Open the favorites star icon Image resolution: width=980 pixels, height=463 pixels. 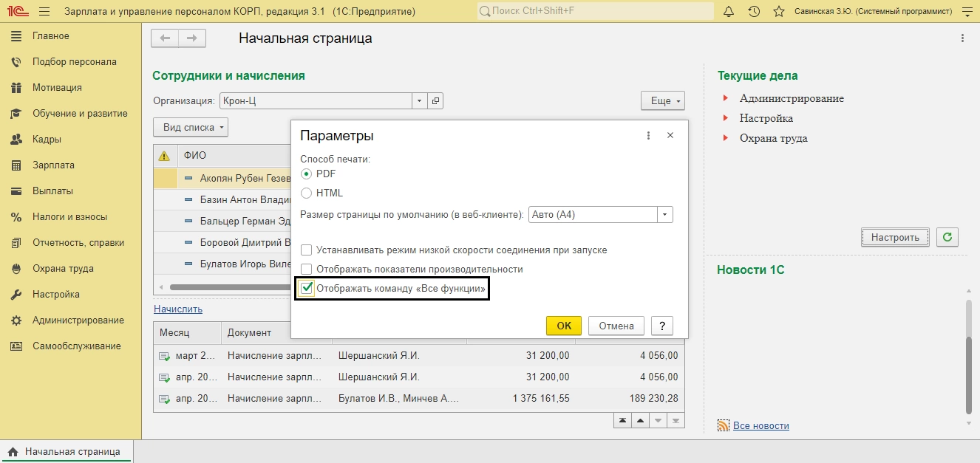coord(778,12)
